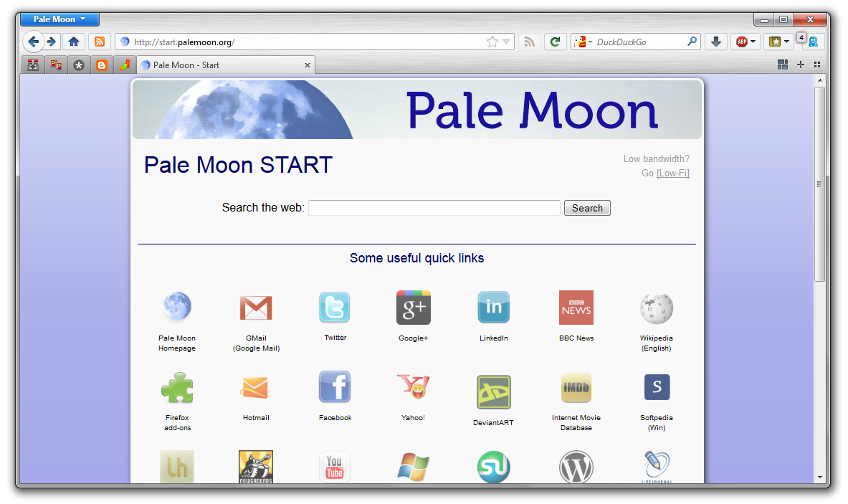The width and height of the screenshot is (848, 504).
Task: Click the 'Wikipedia (English)' label text
Action: 657,343
